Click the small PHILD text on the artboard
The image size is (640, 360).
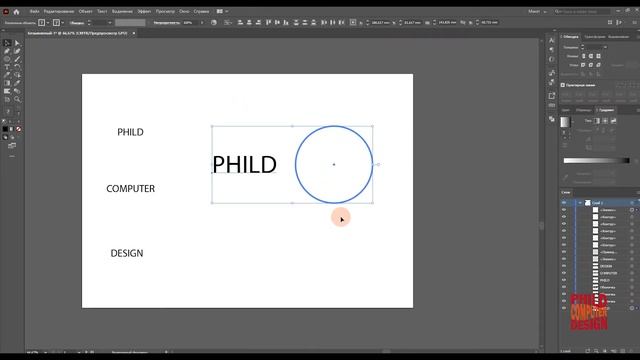point(131,132)
